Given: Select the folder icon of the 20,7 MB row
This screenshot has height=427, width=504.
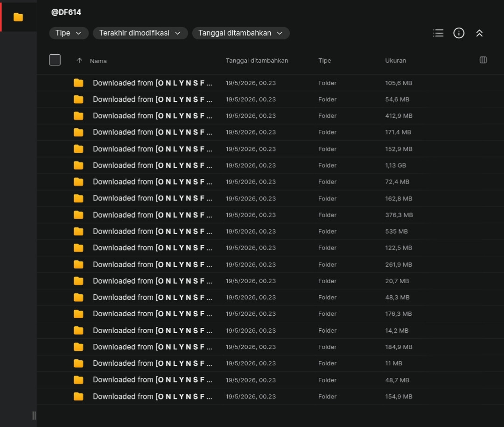Looking at the screenshot, I should (x=78, y=281).
